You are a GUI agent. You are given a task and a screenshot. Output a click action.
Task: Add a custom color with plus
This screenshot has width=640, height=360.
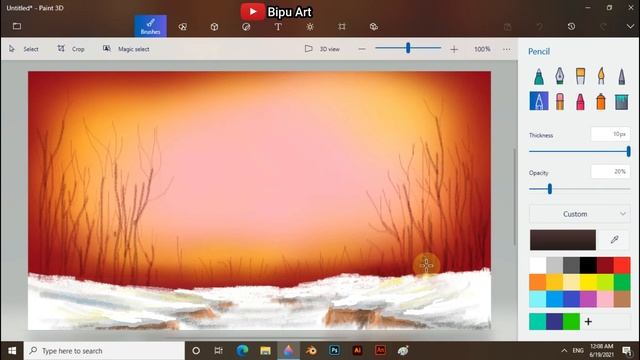588,322
